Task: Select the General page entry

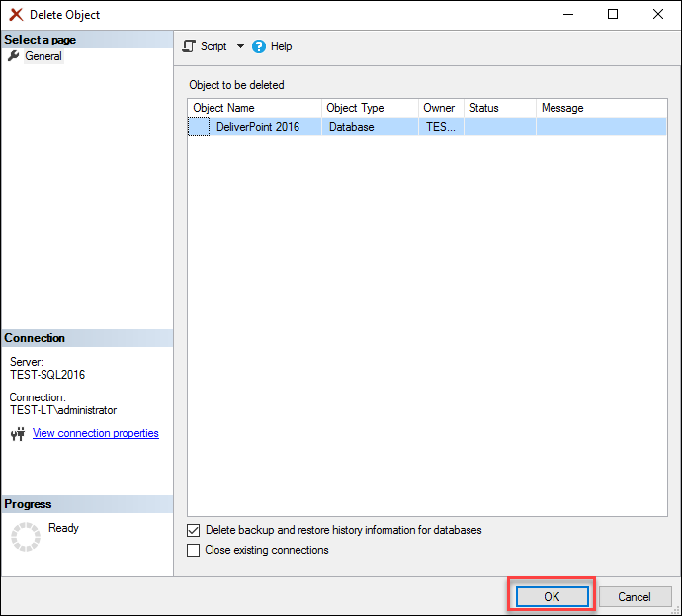Action: [x=43, y=56]
